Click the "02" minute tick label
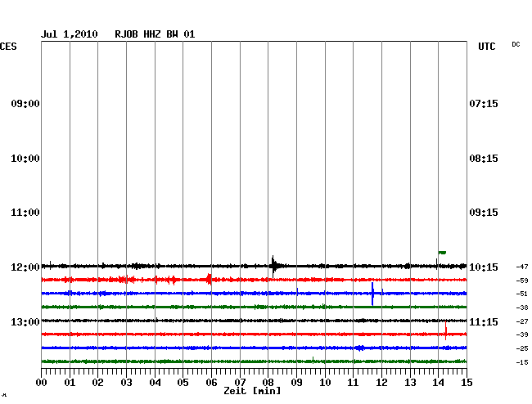Image resolution: width=532 pixels, height=404 pixels. point(97,383)
